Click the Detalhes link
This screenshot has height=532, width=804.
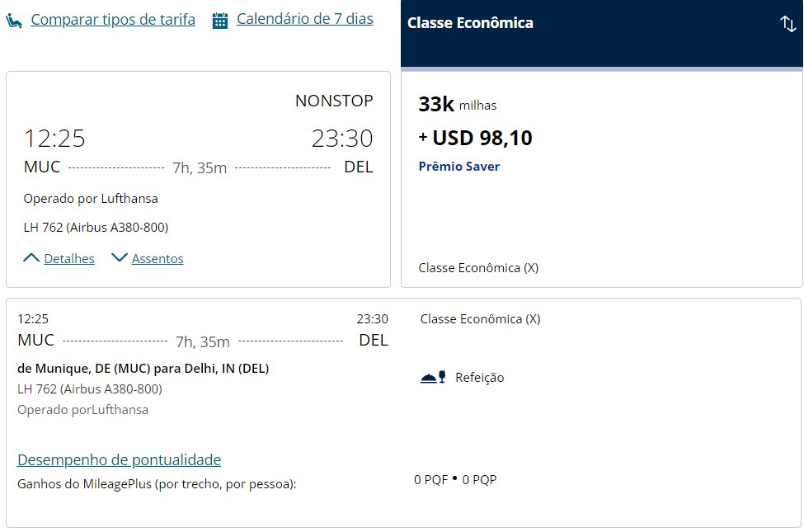[69, 258]
